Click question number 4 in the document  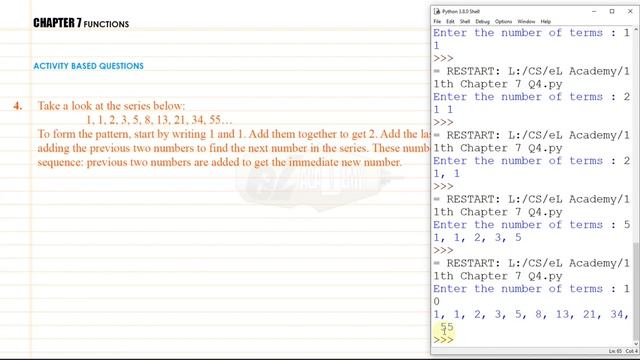click(x=18, y=106)
